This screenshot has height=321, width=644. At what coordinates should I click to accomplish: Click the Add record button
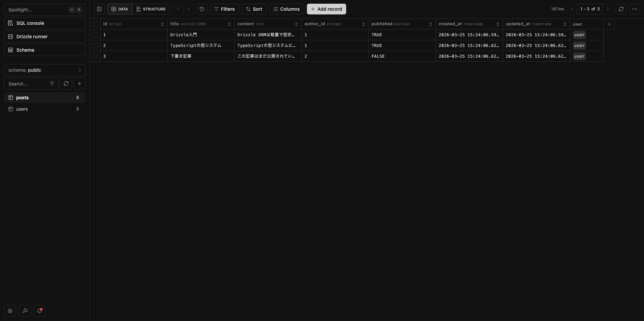(x=326, y=9)
